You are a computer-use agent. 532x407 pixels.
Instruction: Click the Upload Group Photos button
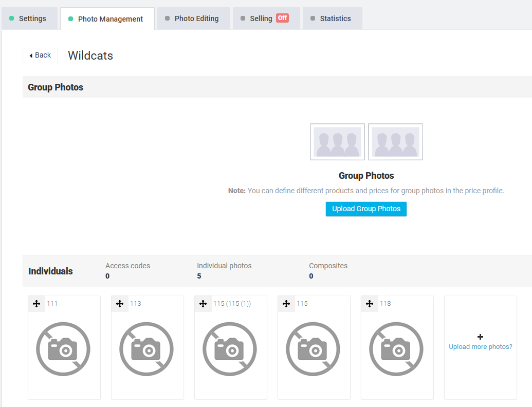coord(366,209)
